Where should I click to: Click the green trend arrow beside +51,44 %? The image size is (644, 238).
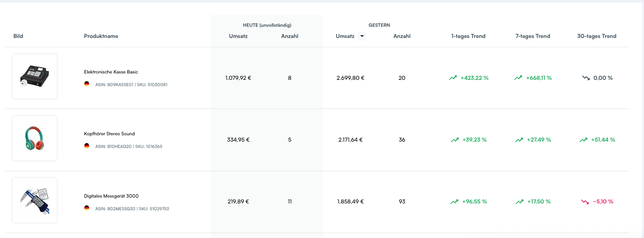tap(583, 140)
